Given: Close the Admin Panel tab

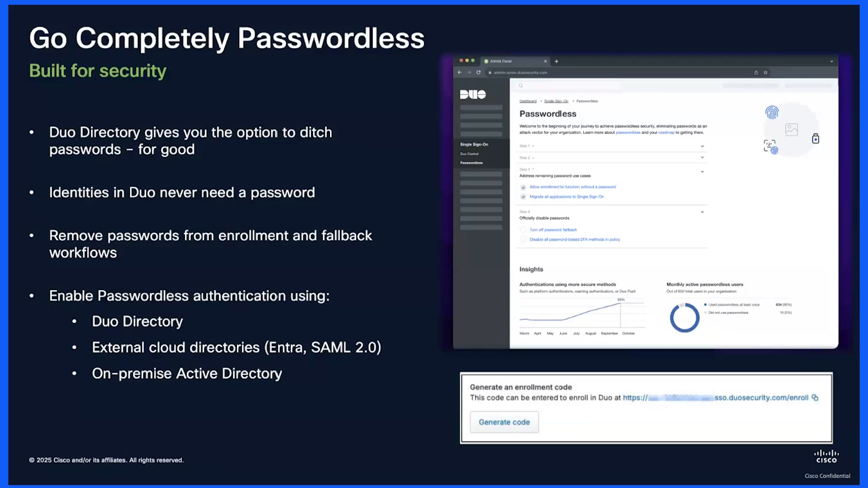Looking at the screenshot, I should (x=545, y=61).
